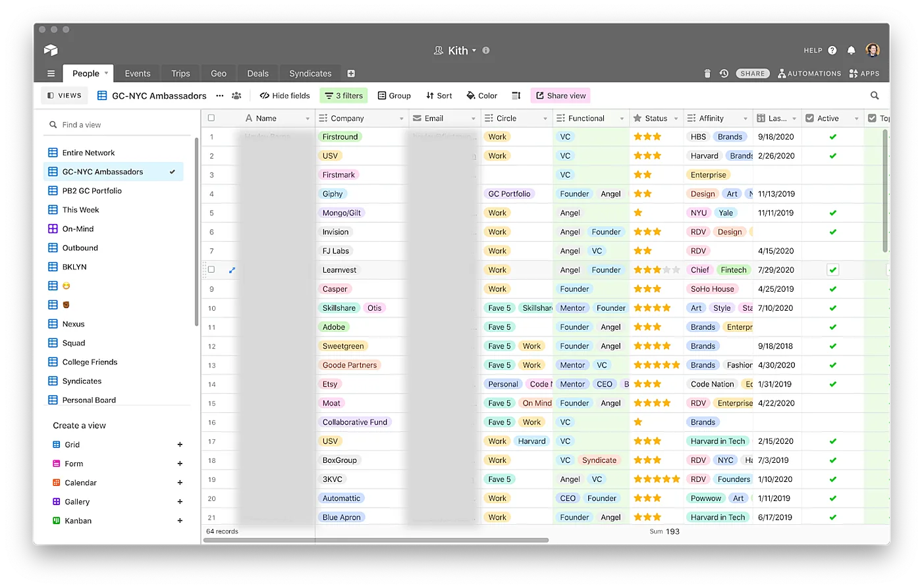
Task: Open the Status column dropdown arrow
Action: [676, 119]
